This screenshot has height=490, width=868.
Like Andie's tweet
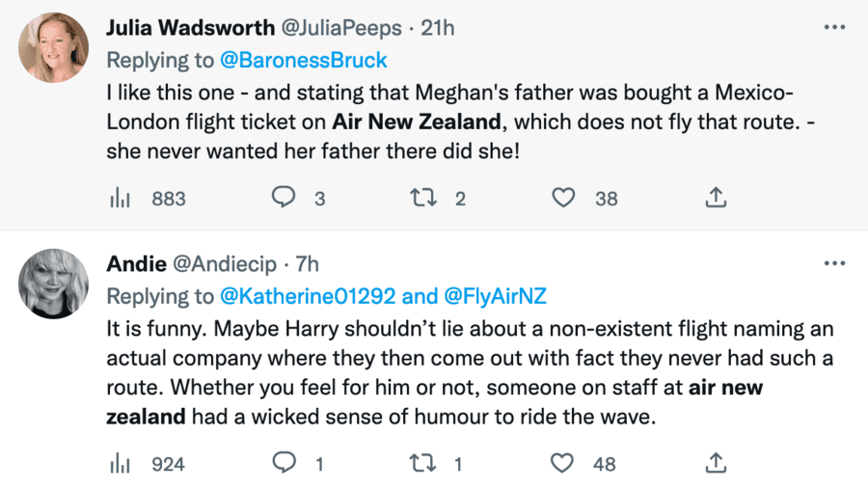pyautogui.click(x=563, y=464)
